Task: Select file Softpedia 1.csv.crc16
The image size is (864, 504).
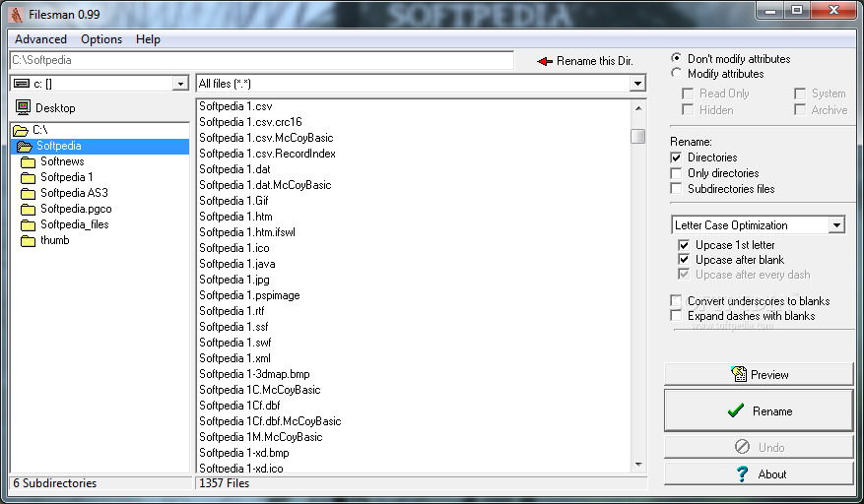Action: point(250,122)
